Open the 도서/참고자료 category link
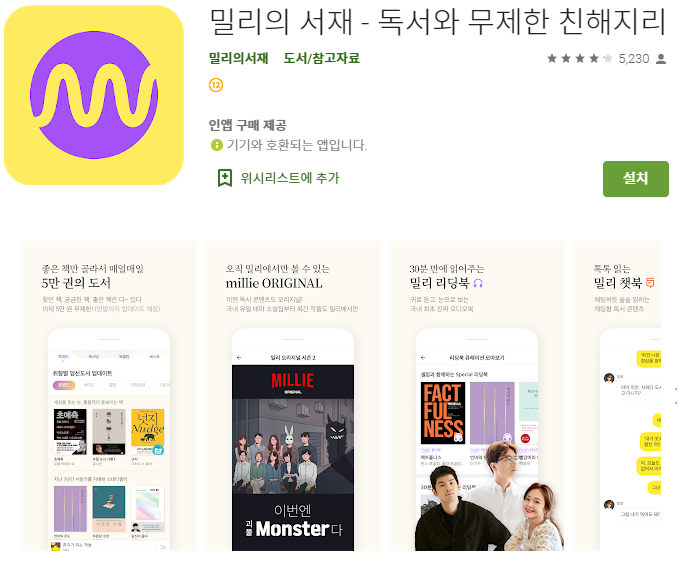 pyautogui.click(x=321, y=58)
